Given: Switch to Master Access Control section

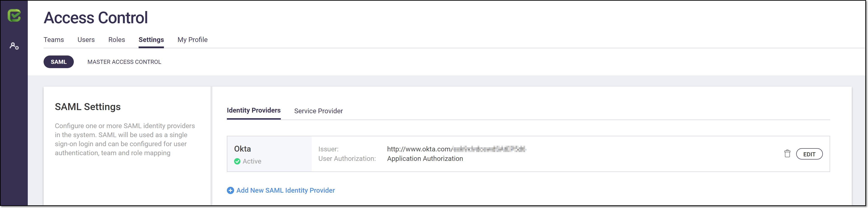Looking at the screenshot, I should tap(124, 62).
